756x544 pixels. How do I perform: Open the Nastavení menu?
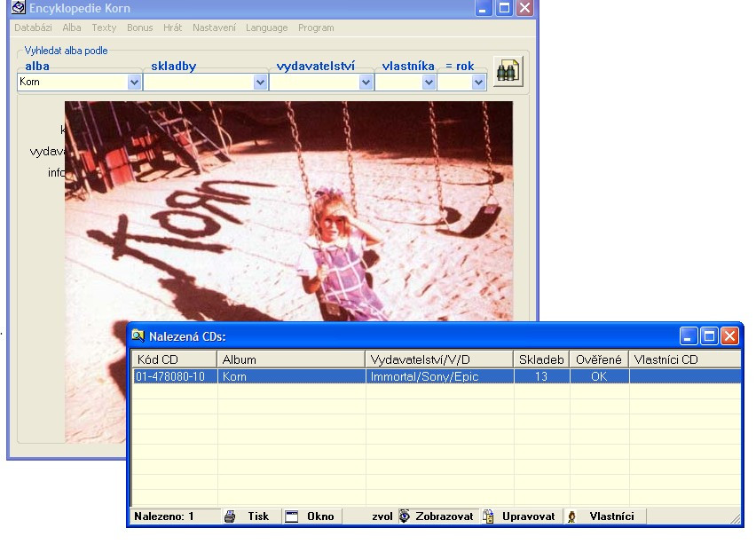click(214, 28)
